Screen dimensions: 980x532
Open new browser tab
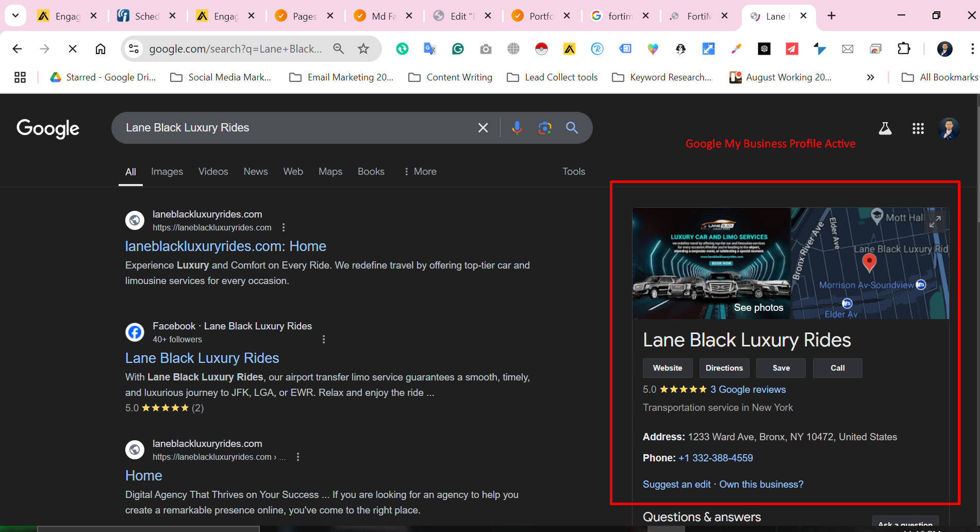click(x=832, y=16)
